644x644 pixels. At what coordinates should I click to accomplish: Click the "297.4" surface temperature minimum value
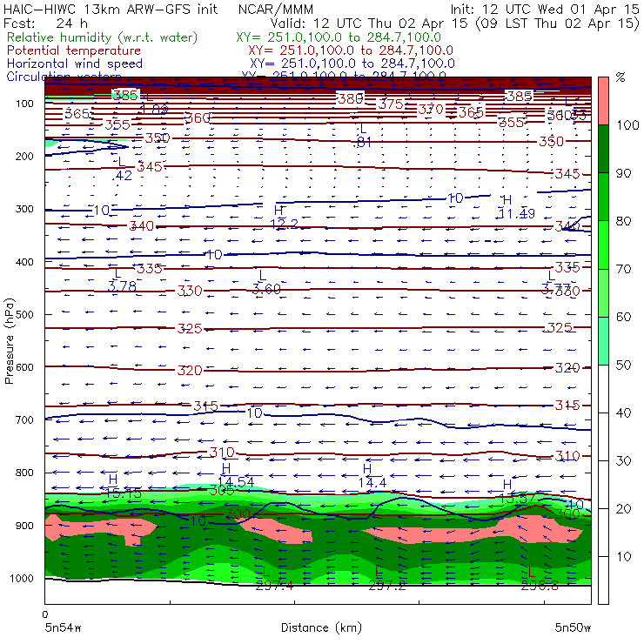(274, 585)
